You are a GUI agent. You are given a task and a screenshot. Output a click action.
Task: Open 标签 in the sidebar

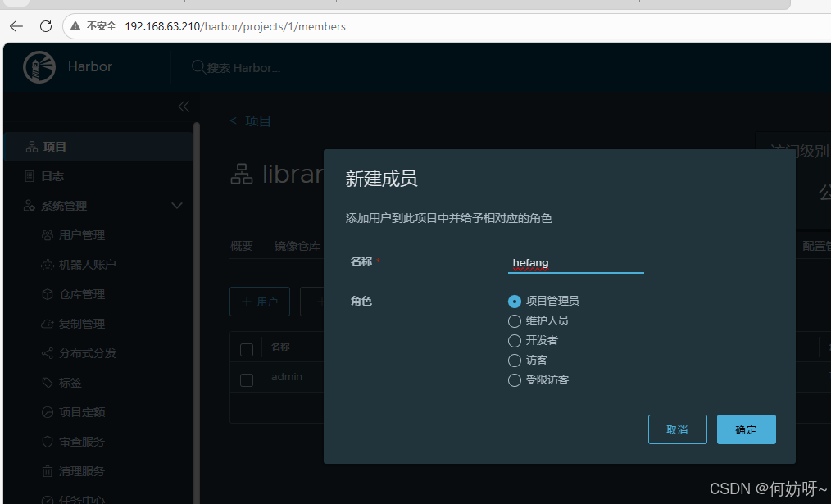click(70, 383)
